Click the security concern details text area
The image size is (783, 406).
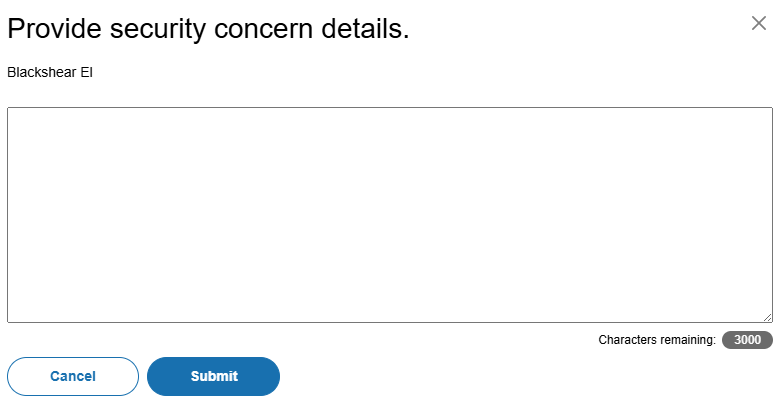coord(390,214)
